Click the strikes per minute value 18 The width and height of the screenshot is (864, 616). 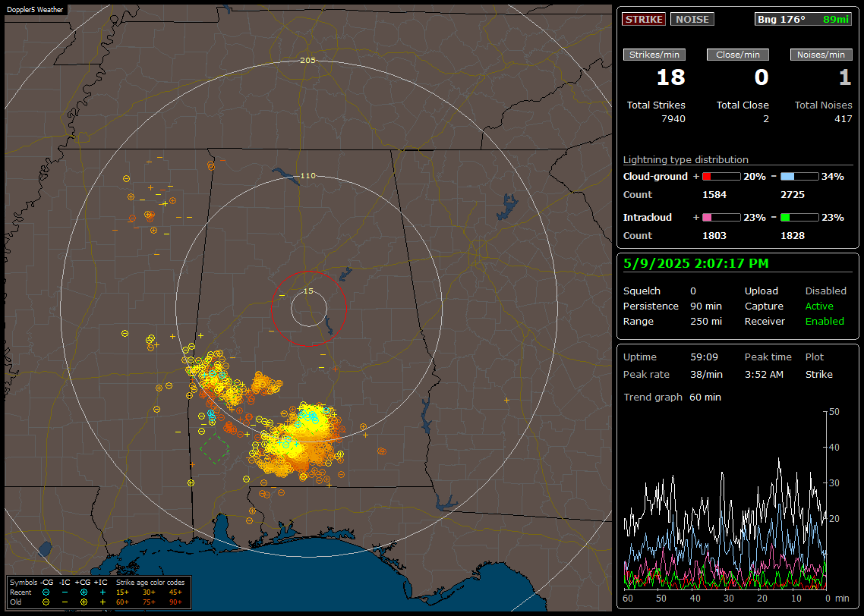(670, 77)
